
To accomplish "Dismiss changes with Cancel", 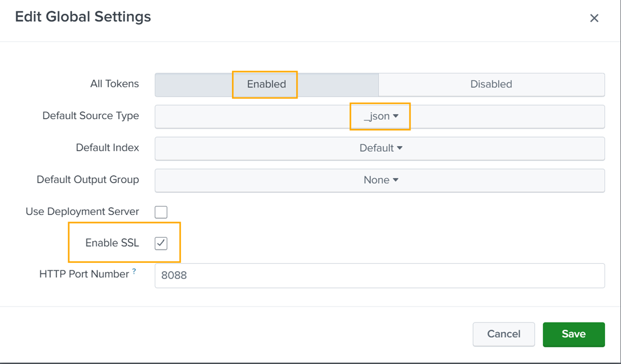I will 503,334.
